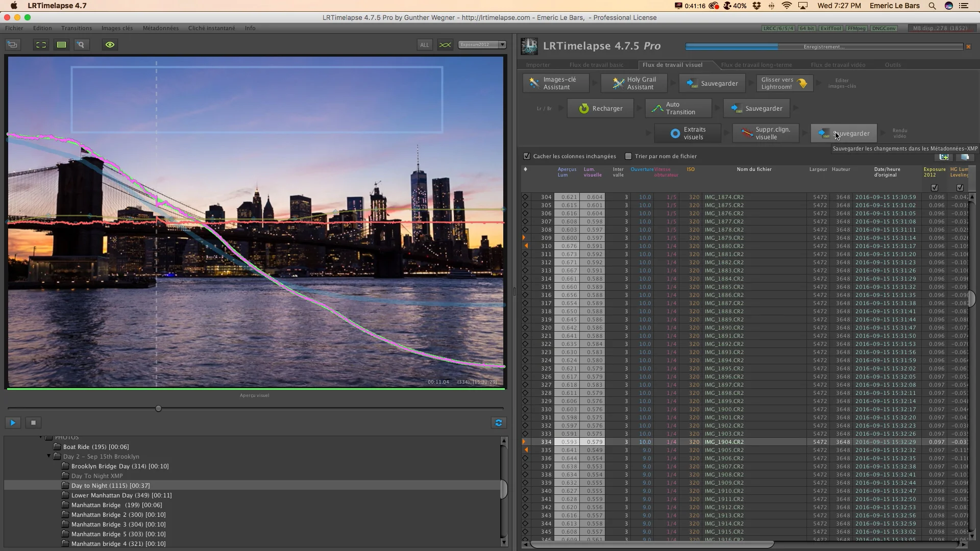Screen dimensions: 980x551
Task: Click the green crossing curves icon
Action: (x=445, y=45)
